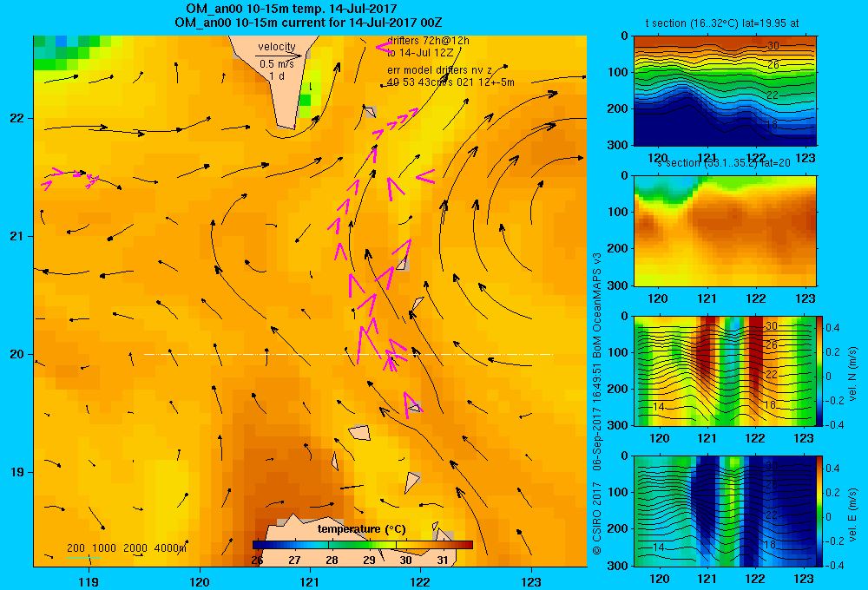The image size is (868, 590).
Task: Click the subtitle 'OM_an00 10-15m current for 14-Jul-2017 00Z'
Action: pyautogui.click(x=308, y=23)
